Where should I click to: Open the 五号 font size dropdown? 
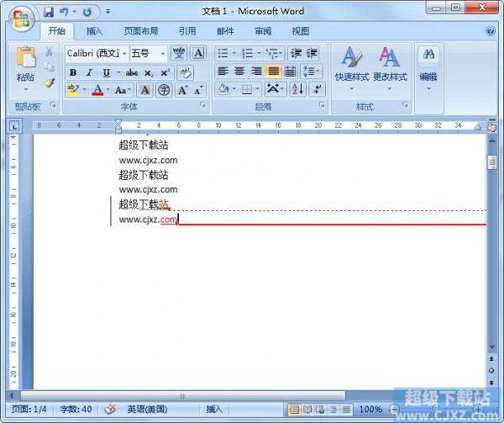(163, 53)
